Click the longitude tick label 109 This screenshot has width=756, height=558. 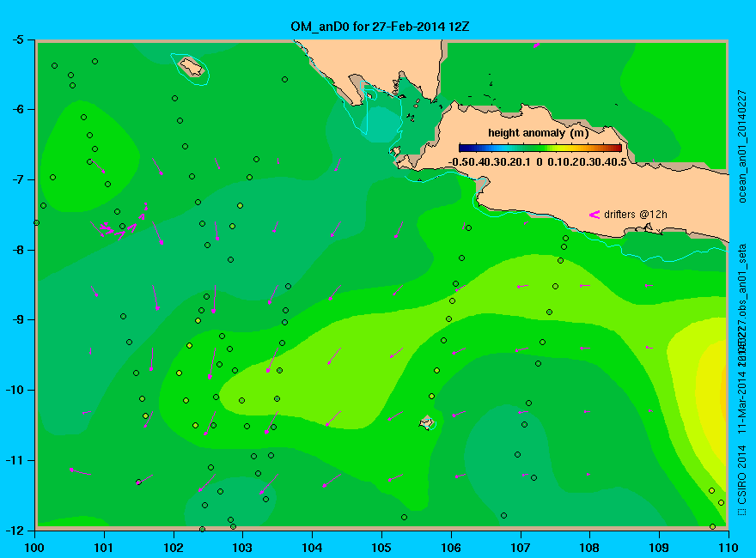click(x=659, y=548)
